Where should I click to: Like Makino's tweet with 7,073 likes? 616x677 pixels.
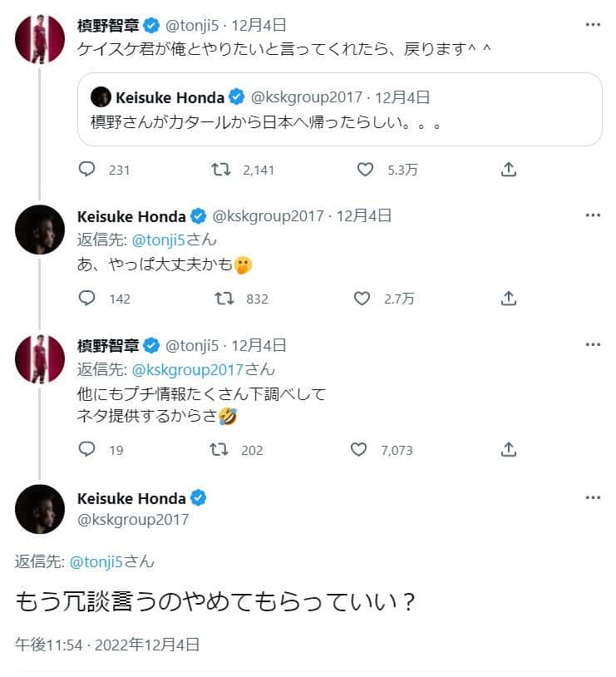[359, 450]
